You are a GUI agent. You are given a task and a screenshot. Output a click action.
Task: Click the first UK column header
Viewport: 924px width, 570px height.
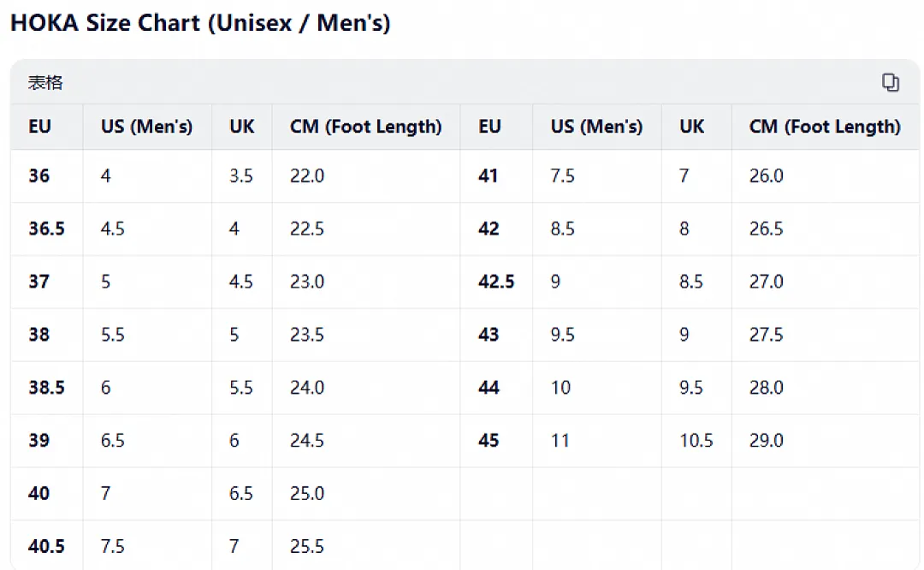tap(241, 126)
